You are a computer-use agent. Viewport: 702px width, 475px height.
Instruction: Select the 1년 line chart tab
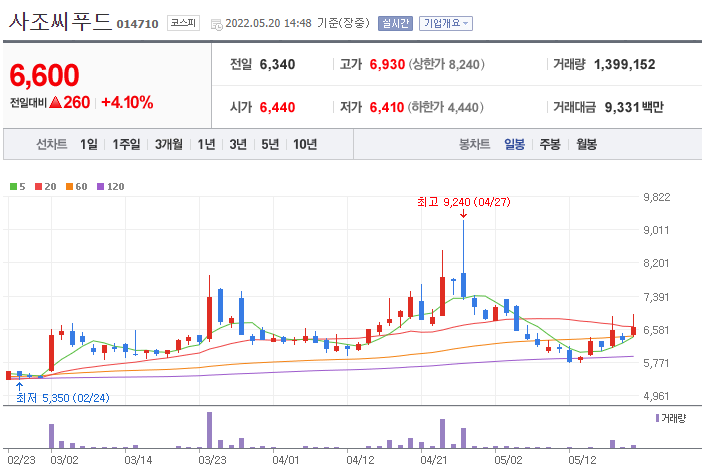coord(206,144)
